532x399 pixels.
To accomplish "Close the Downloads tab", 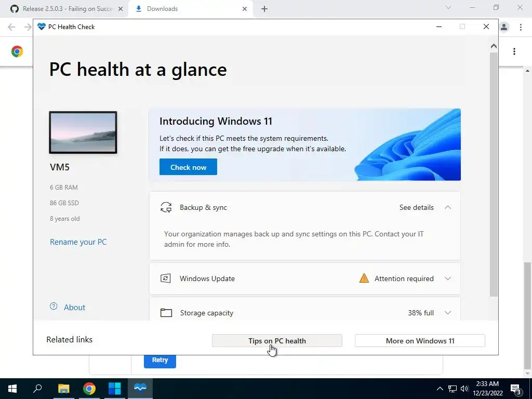I will tap(245, 9).
